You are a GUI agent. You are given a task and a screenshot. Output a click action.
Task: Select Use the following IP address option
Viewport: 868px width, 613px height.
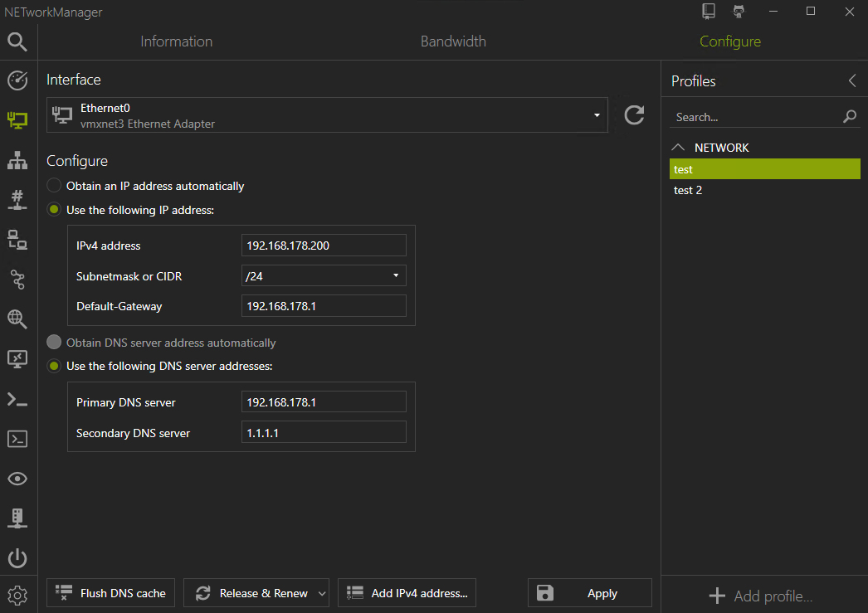(54, 210)
